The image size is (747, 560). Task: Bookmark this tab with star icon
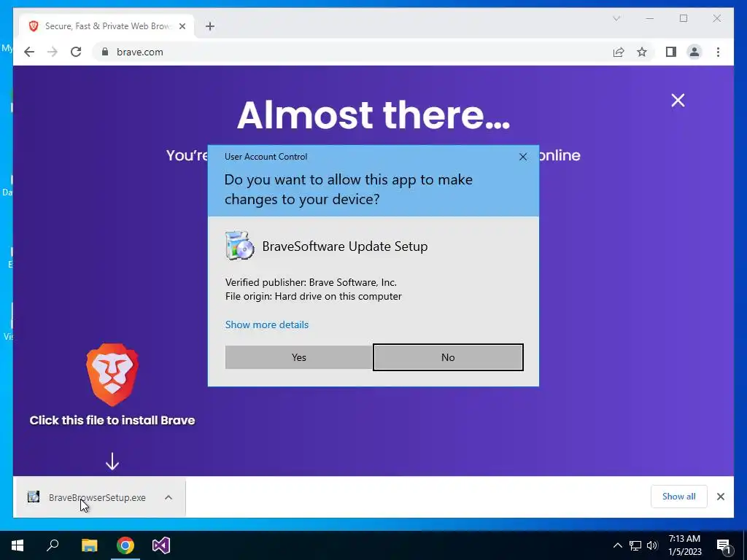(x=642, y=52)
